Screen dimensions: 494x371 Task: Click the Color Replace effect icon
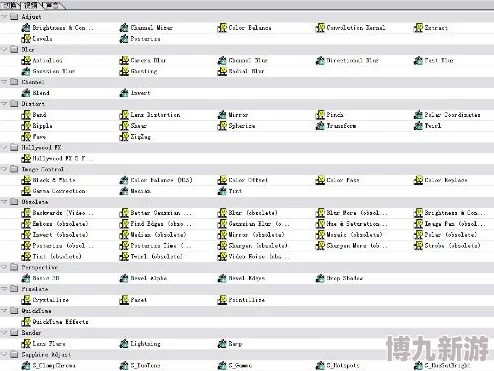pyautogui.click(x=418, y=180)
